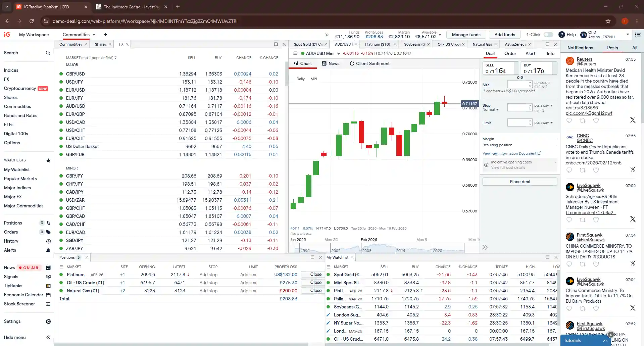The width and height of the screenshot is (644, 346).
Task: Toggle the 1-Click dealing switch
Action: (x=548, y=35)
